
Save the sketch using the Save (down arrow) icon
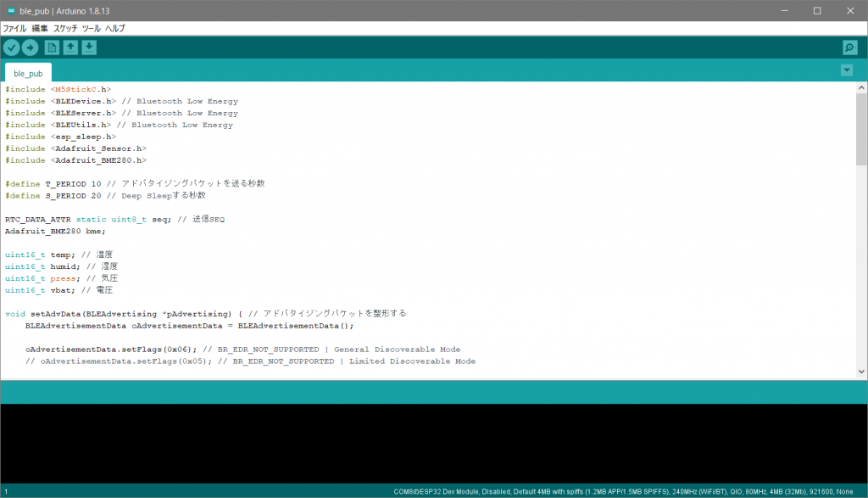(x=89, y=48)
